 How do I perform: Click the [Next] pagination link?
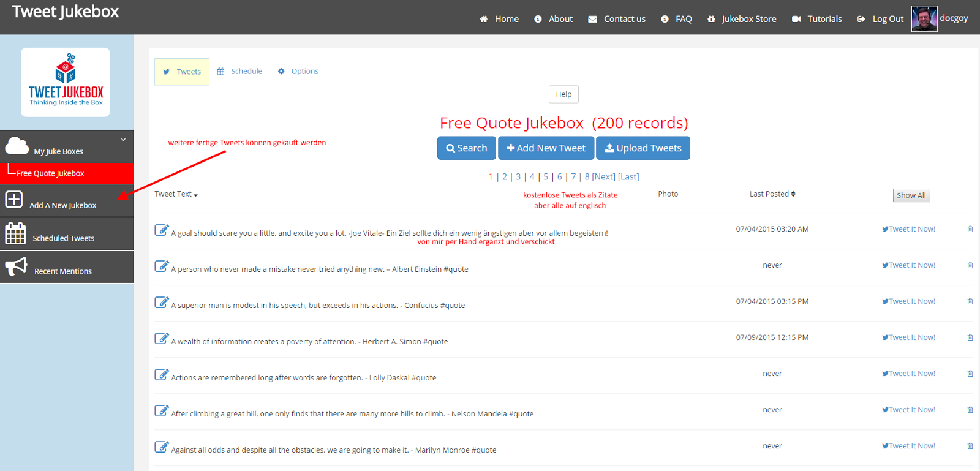603,176
